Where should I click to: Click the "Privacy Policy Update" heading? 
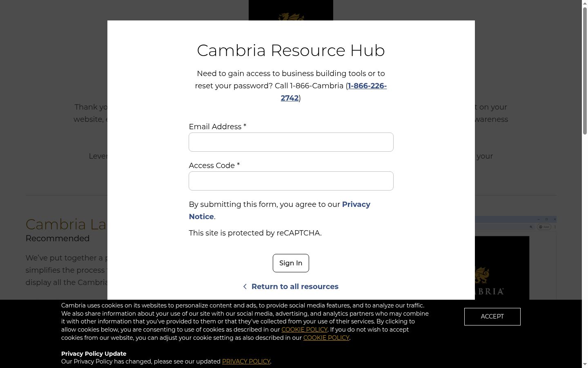click(x=94, y=354)
